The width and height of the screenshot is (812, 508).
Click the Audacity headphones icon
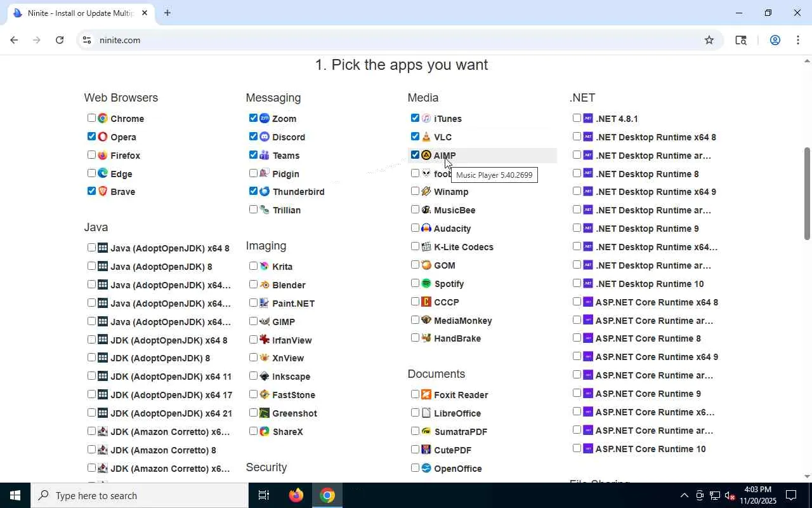(426, 228)
